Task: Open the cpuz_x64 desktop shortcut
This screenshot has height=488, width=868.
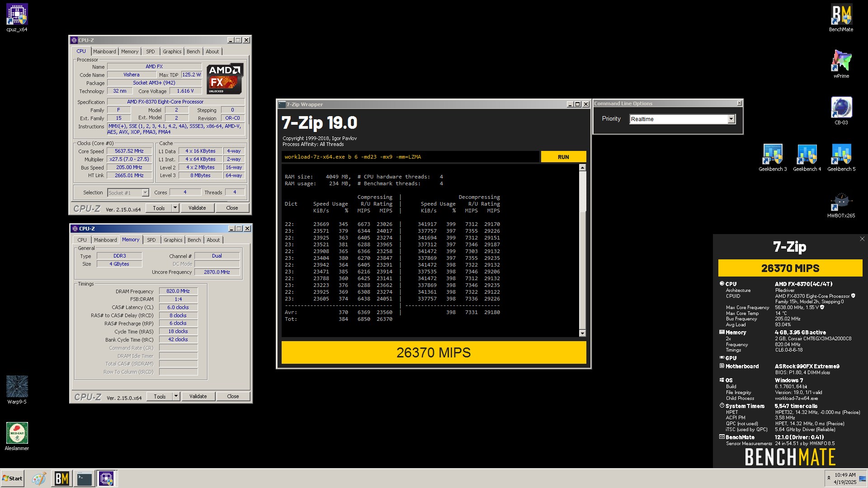Action: pos(17,18)
